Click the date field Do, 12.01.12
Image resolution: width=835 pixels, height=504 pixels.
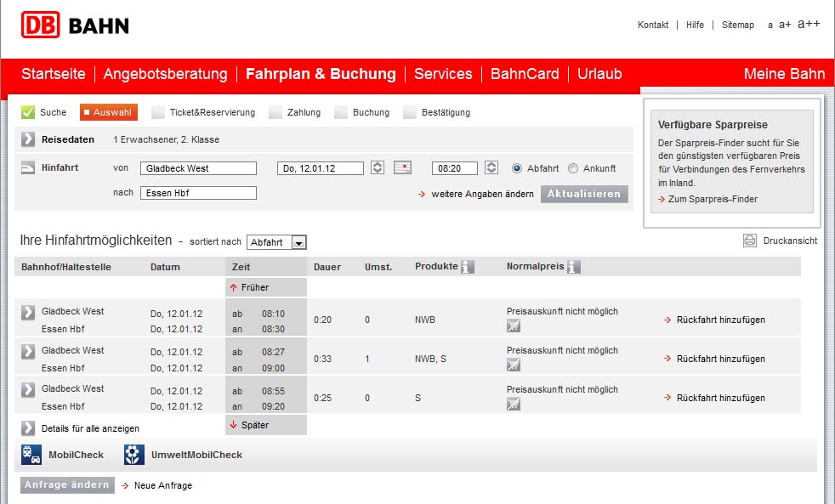click(x=320, y=168)
